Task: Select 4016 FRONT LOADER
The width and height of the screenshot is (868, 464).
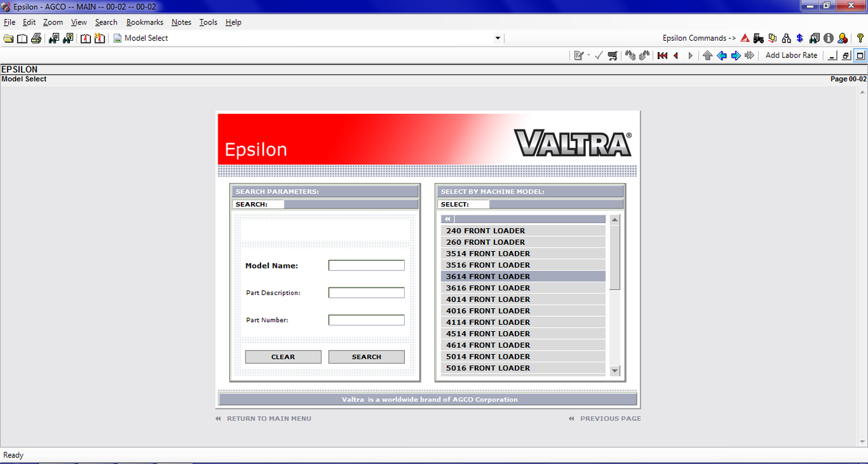Action: (x=523, y=311)
